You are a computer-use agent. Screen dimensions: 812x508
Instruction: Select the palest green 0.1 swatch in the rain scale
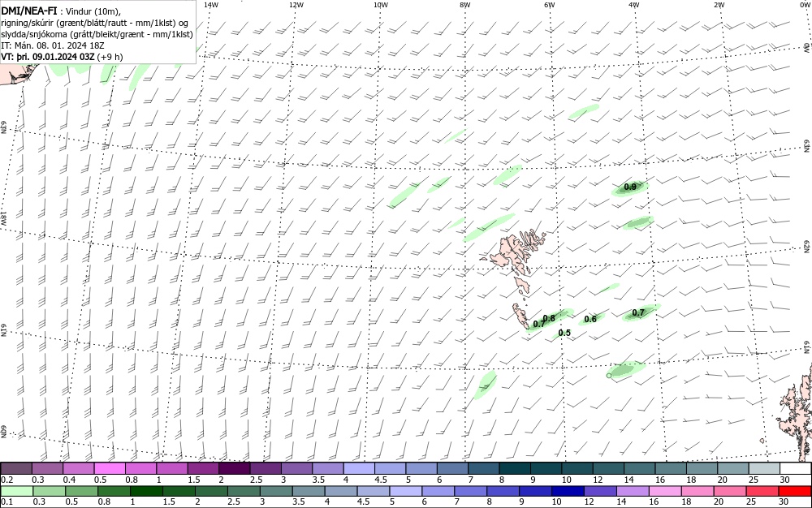(x=17, y=491)
